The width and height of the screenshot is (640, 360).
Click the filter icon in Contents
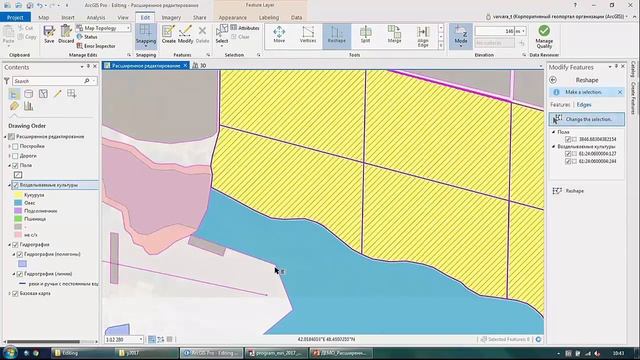click(7, 81)
